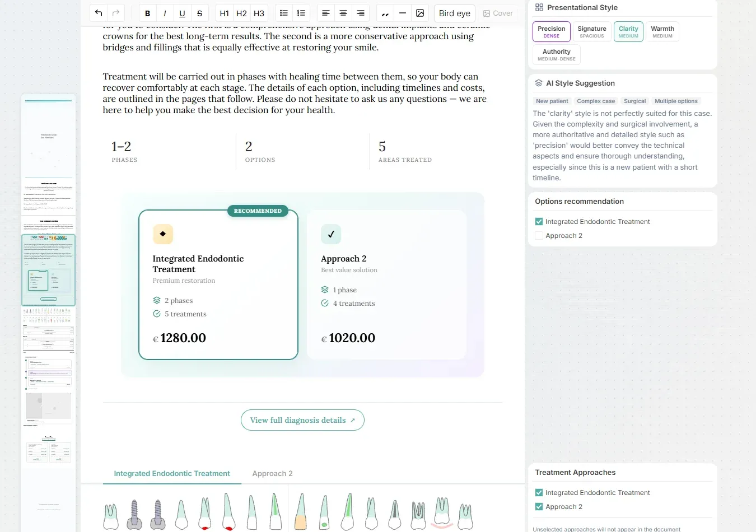Set heading level H3

259,13
